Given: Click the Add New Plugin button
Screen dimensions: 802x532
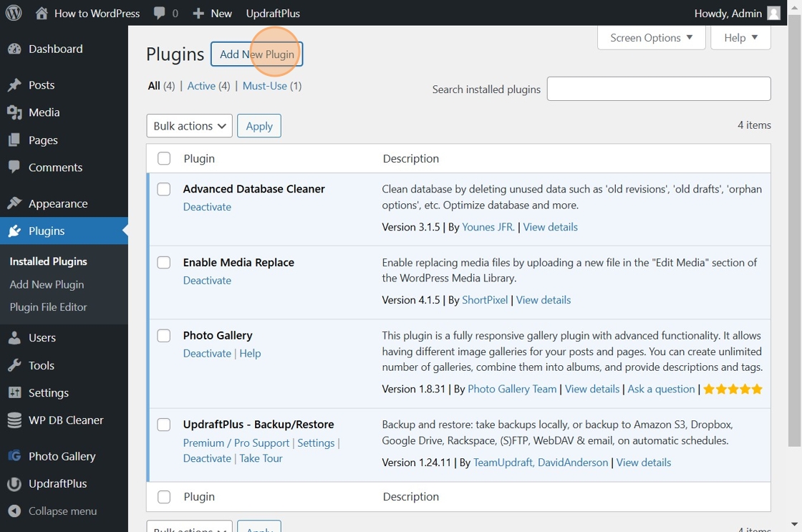Looking at the screenshot, I should (x=257, y=54).
